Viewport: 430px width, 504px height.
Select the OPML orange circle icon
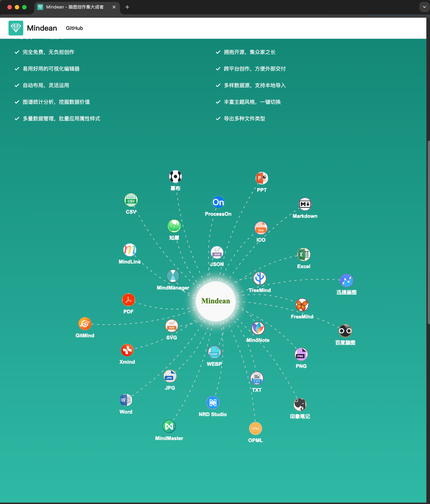point(255,428)
